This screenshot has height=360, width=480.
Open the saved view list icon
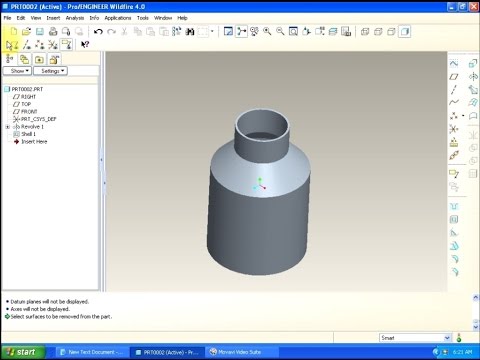pos(320,32)
